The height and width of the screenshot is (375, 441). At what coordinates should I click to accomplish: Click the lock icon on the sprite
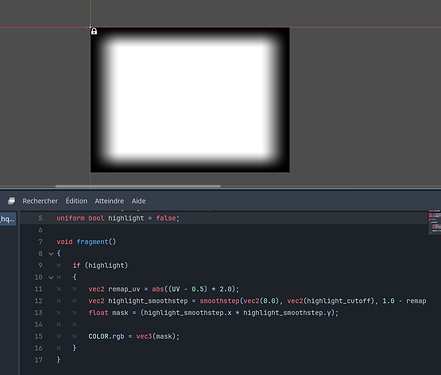[94, 31]
